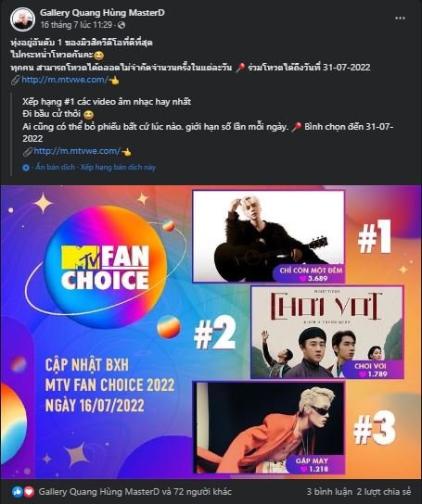Click the post timestamp '16 tháng 7 lúc 11:29'
Screen dimensions: 422x504
pos(76,25)
